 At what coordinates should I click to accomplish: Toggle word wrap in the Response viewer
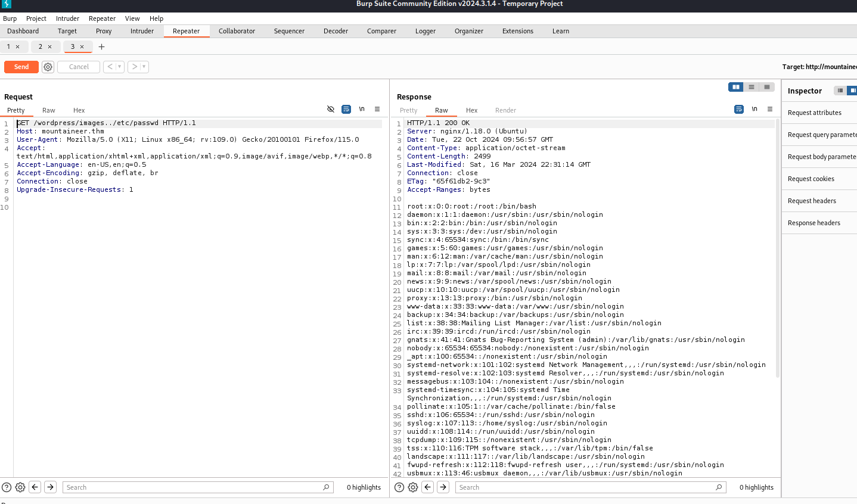[x=739, y=109]
